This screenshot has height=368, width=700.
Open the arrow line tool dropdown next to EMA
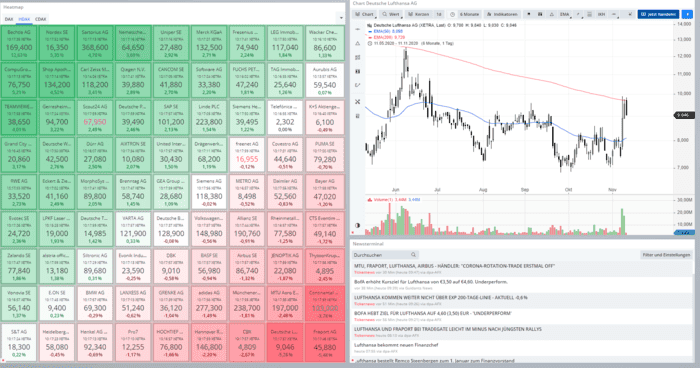tap(579, 14)
